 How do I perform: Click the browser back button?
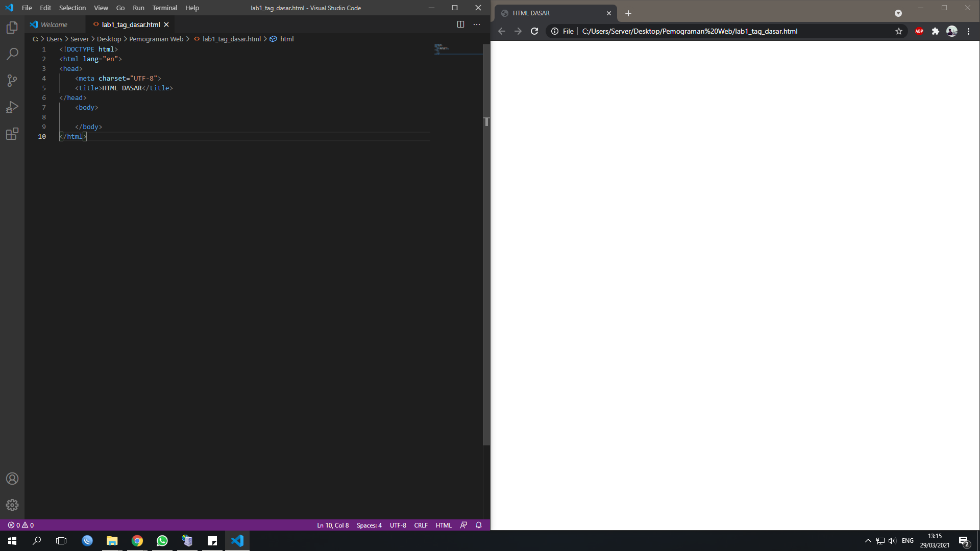pos(502,31)
